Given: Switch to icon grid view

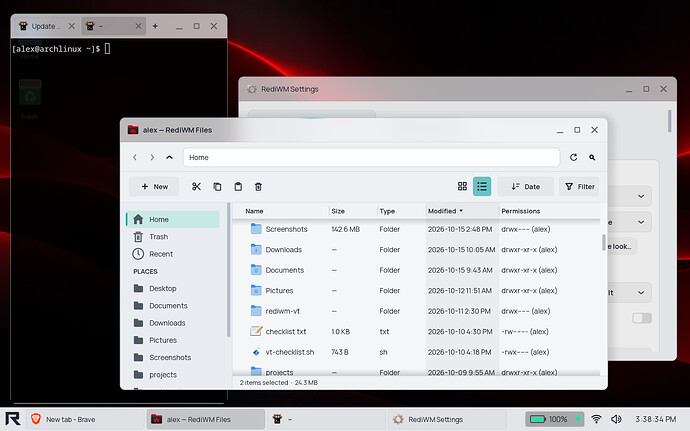Looking at the screenshot, I should pos(462,186).
